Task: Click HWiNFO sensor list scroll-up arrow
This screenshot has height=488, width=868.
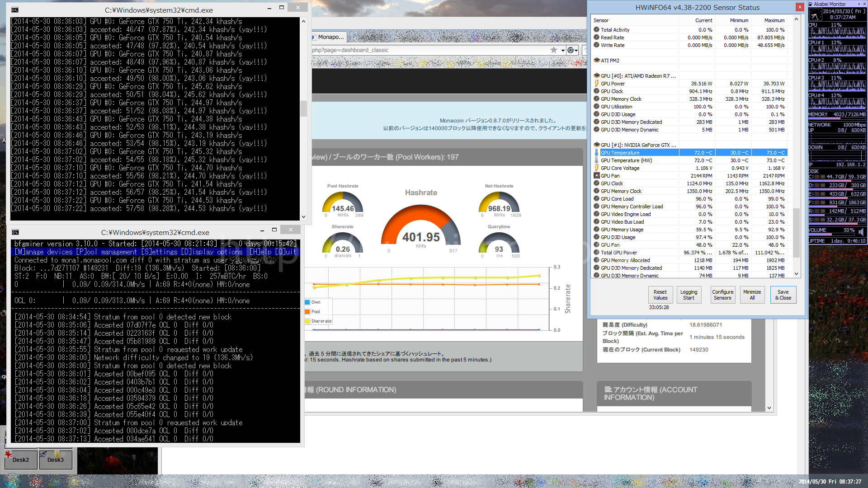Action: click(797, 19)
